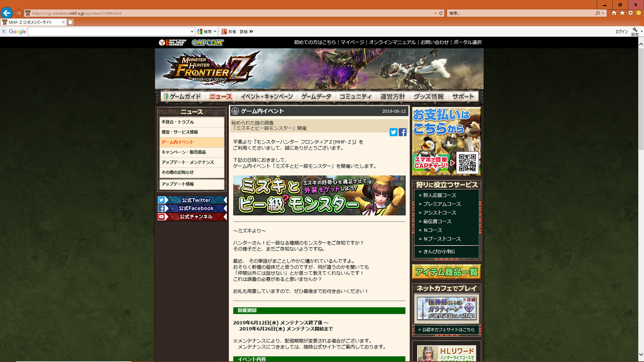Click the お支払いはこちらから payment banner

click(446, 141)
